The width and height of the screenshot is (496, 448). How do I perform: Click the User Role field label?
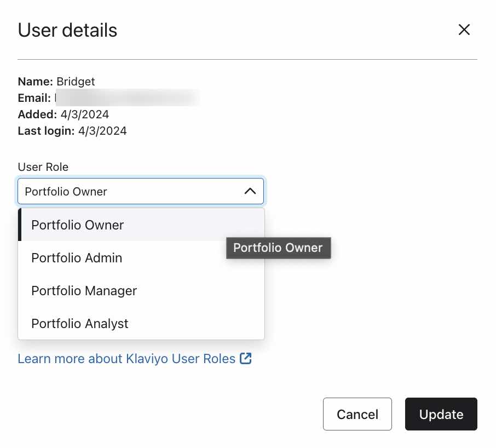[x=43, y=167]
